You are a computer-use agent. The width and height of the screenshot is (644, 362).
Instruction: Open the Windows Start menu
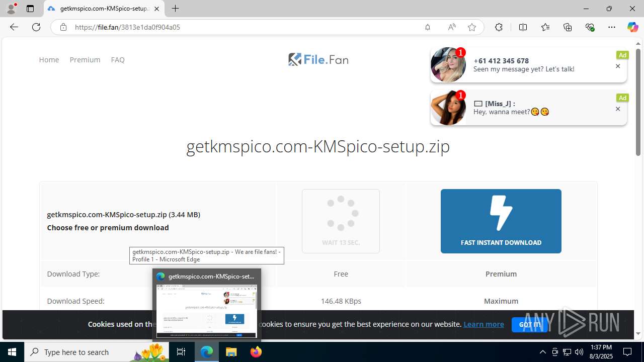tap(12, 352)
